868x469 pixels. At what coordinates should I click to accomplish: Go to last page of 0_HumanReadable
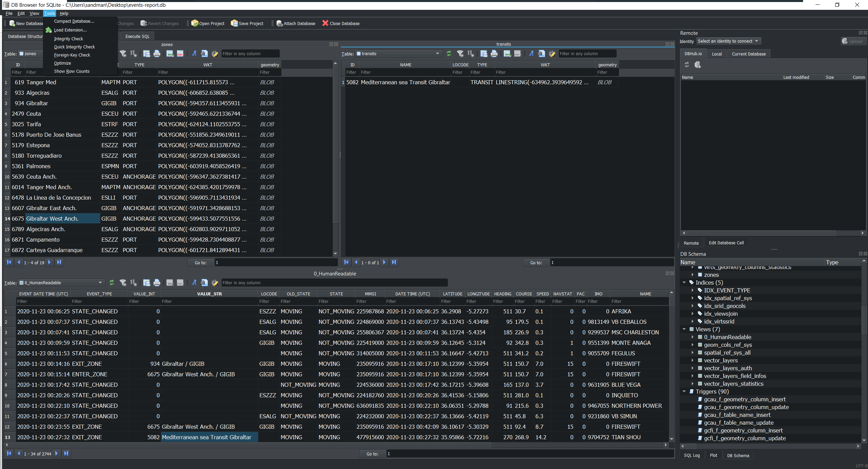tap(66, 453)
